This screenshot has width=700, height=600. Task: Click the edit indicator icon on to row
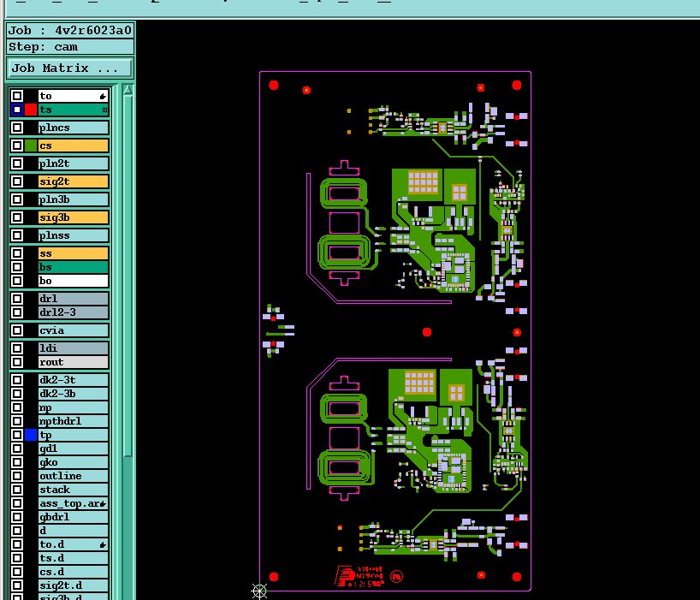(103, 96)
